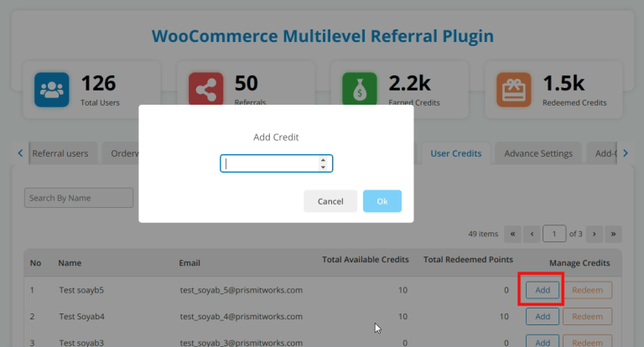
Task: Select email test_soyab_5@prismitworks.com
Action: pyautogui.click(x=241, y=290)
